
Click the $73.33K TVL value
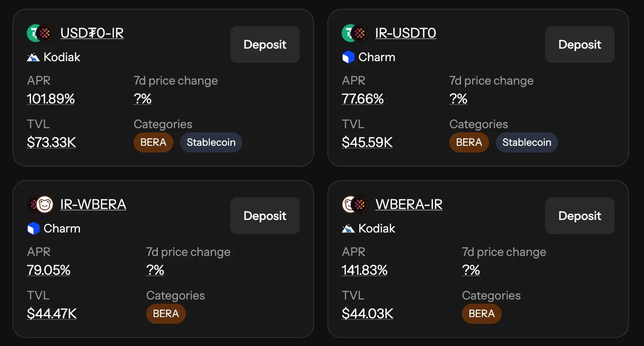[x=52, y=142]
